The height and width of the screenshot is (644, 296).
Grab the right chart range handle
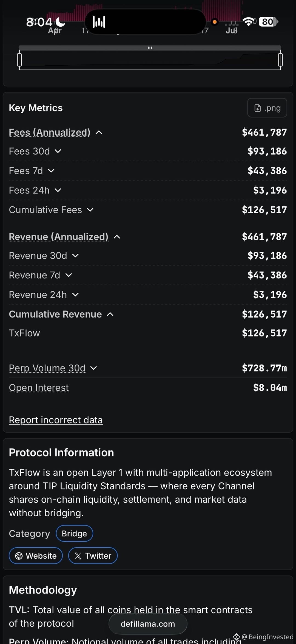pos(280,60)
